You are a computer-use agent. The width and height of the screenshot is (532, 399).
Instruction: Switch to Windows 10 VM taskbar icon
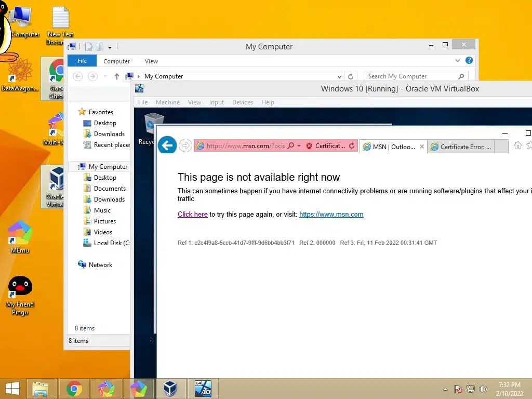(203, 389)
